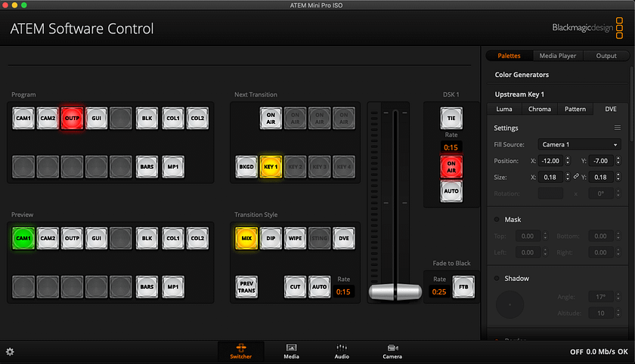635x364 pixels.
Task: Open the Luma key tab
Action: click(504, 109)
